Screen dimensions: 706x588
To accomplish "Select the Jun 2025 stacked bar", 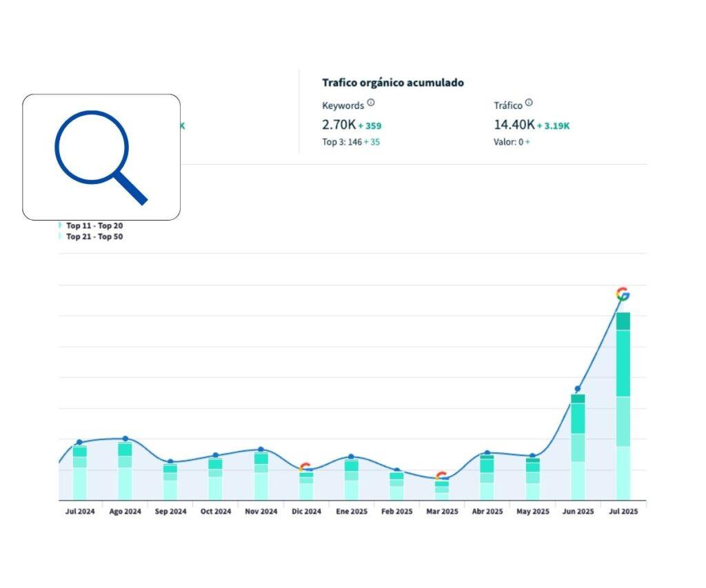I will click(x=578, y=447).
